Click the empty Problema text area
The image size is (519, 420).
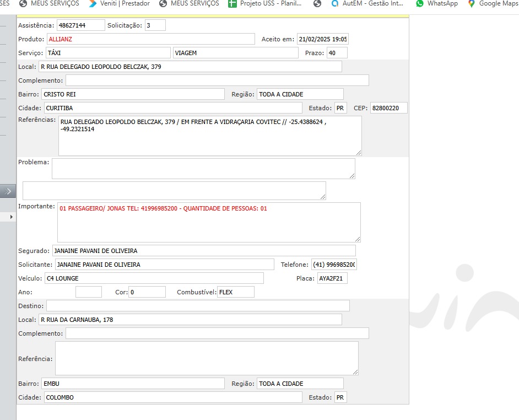pyautogui.click(x=203, y=169)
